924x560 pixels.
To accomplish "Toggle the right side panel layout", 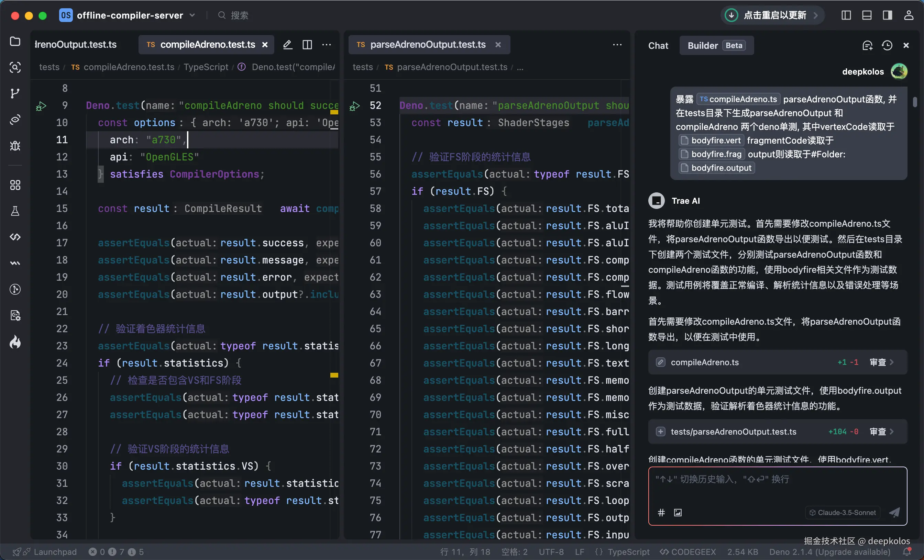I will point(887,15).
